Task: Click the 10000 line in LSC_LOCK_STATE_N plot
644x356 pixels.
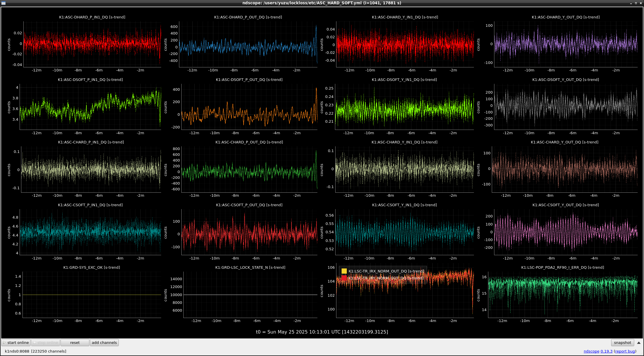Action: [x=250, y=295]
